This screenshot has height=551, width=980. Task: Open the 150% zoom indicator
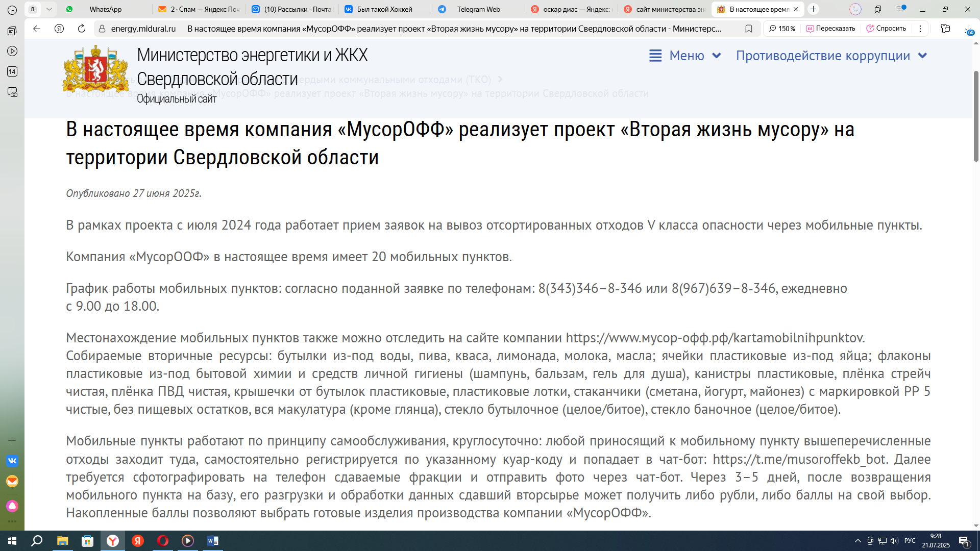coord(782,29)
